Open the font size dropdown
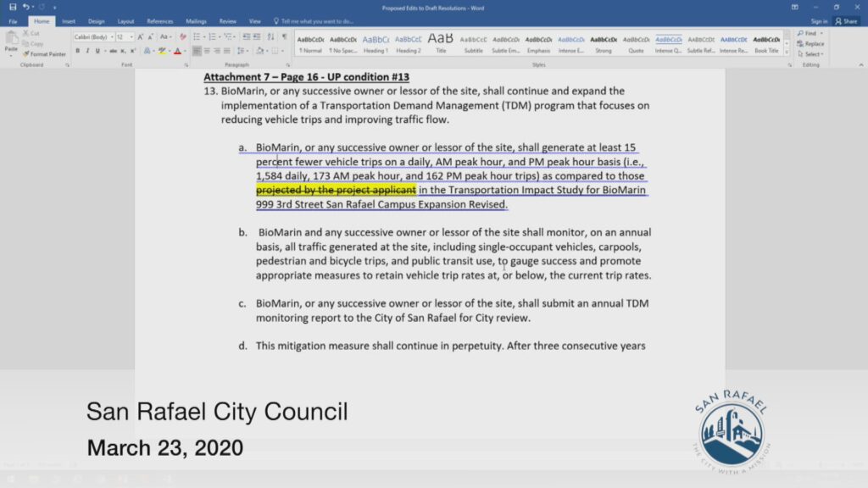This screenshot has width=868, height=488. tap(131, 37)
